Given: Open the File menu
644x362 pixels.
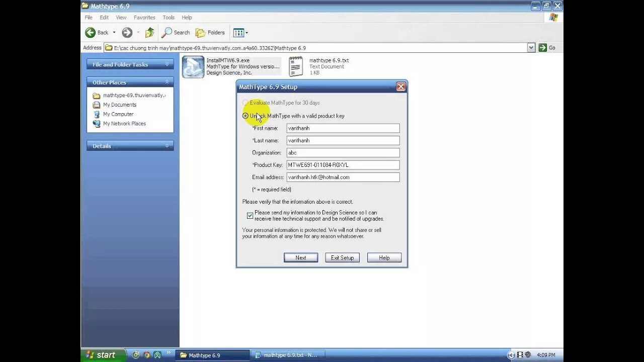Looking at the screenshot, I should pyautogui.click(x=89, y=17).
